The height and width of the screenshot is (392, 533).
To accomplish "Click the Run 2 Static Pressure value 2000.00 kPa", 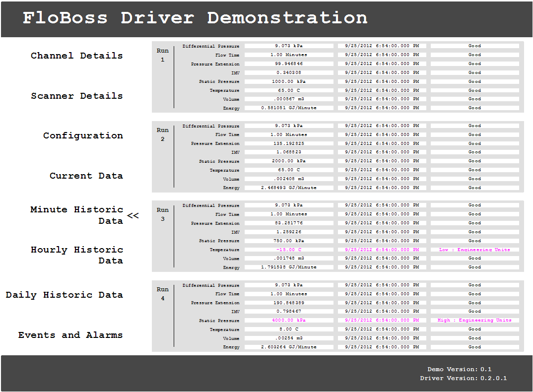I will 289,161.
